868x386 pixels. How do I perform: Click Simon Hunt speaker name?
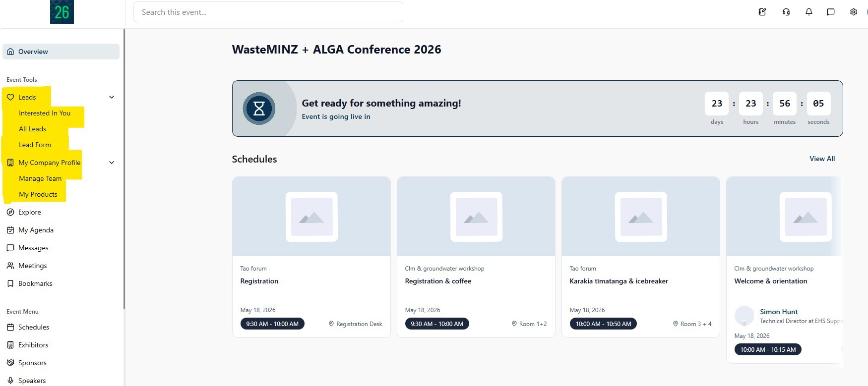click(x=779, y=312)
